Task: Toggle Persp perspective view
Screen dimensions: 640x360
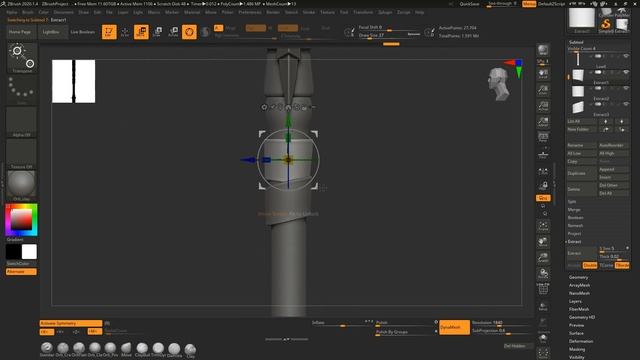Action: tap(543, 138)
